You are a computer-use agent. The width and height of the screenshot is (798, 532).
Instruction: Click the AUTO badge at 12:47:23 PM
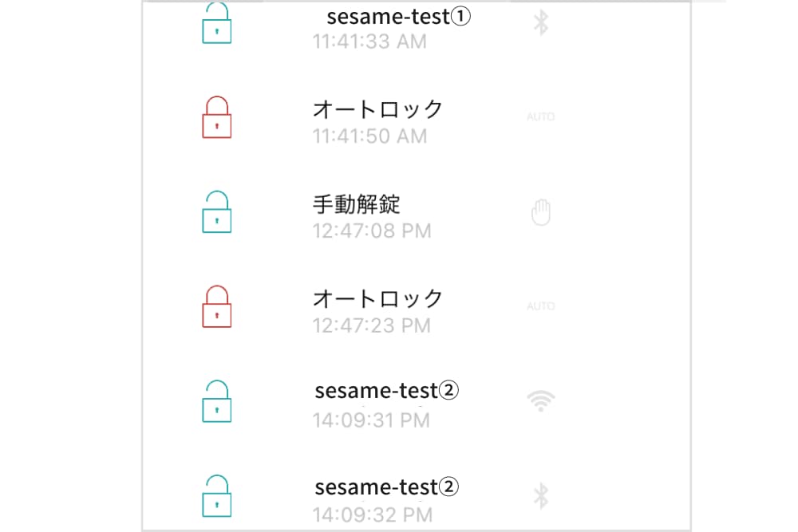point(541,307)
